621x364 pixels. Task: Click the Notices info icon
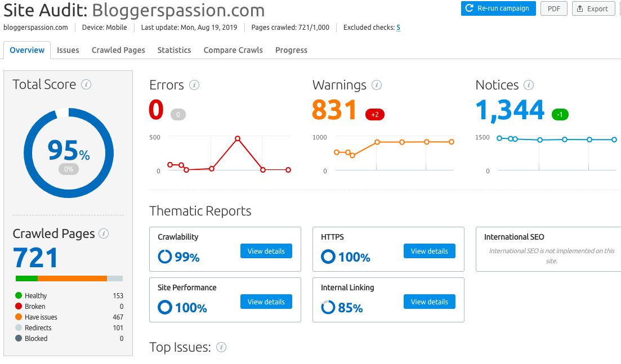[528, 85]
